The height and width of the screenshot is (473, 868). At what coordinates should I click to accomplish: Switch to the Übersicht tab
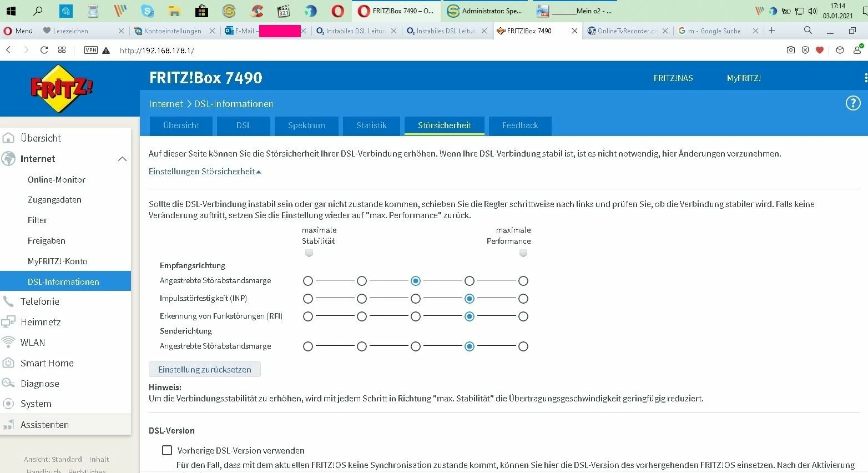coord(181,125)
